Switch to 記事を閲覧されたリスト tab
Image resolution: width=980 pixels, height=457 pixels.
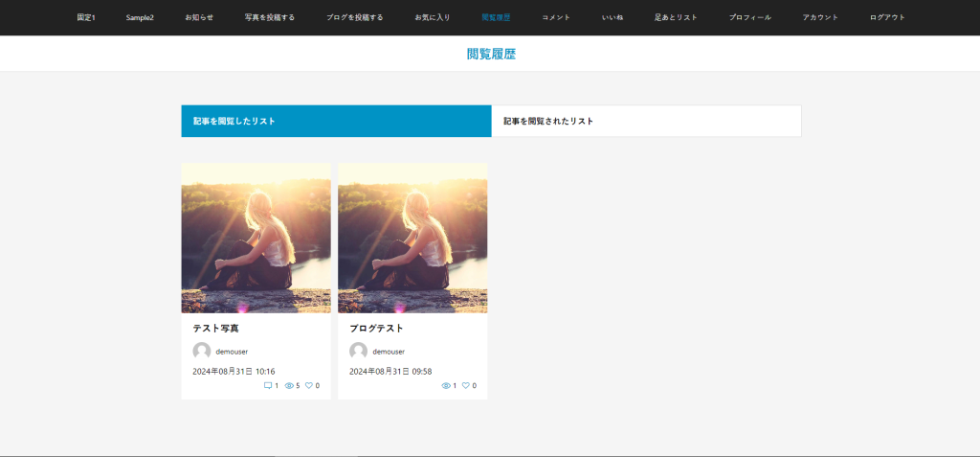646,122
